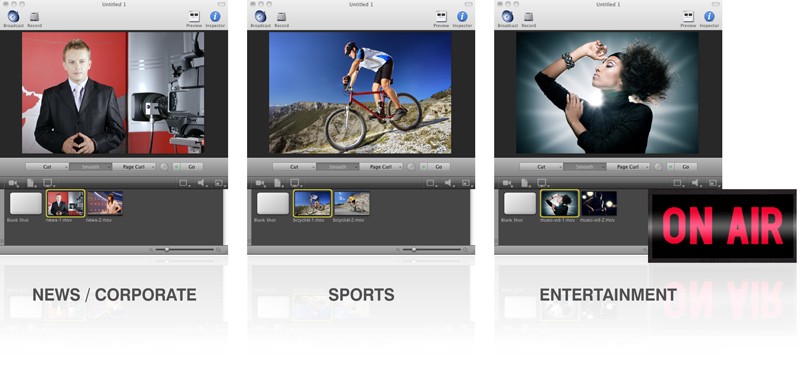Open Page Curl dropdown in news window
Screen dimensions: 800x383
[x=134, y=167]
